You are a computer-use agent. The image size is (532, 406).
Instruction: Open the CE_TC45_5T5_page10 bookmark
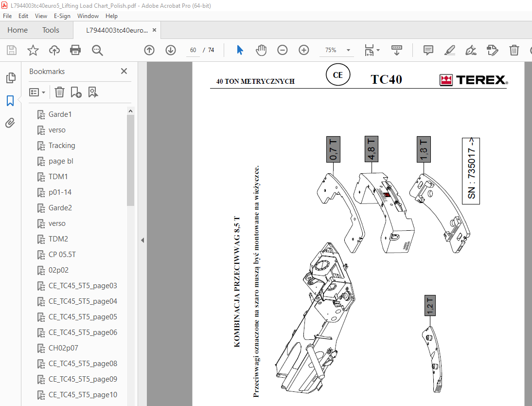(x=83, y=395)
